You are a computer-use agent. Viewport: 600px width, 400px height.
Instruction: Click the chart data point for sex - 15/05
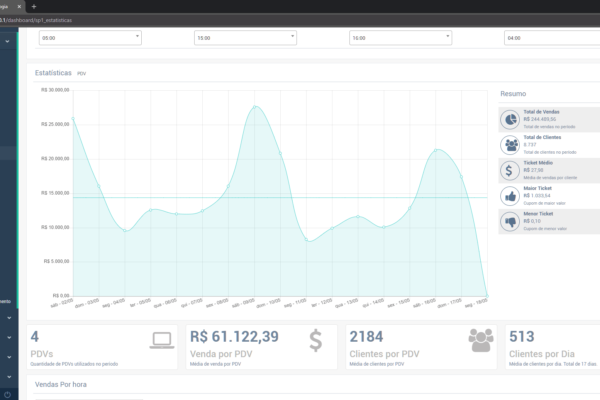[410, 209]
